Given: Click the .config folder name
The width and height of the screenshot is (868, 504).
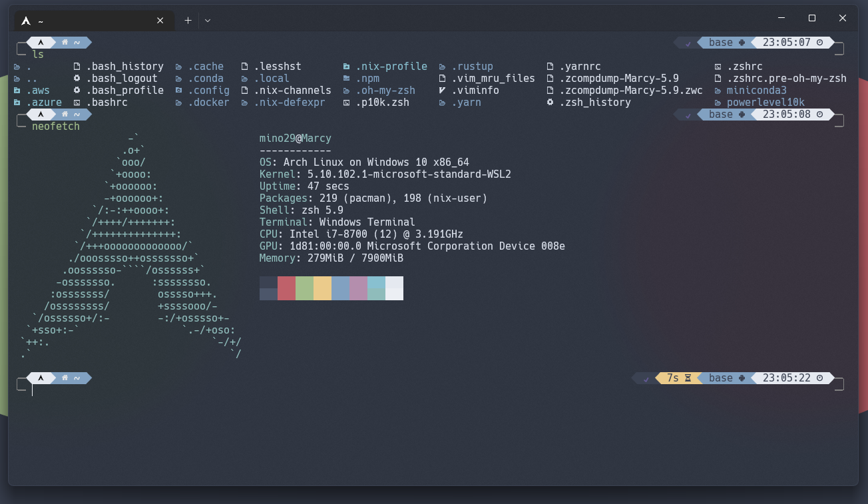Looking at the screenshot, I should coord(208,91).
